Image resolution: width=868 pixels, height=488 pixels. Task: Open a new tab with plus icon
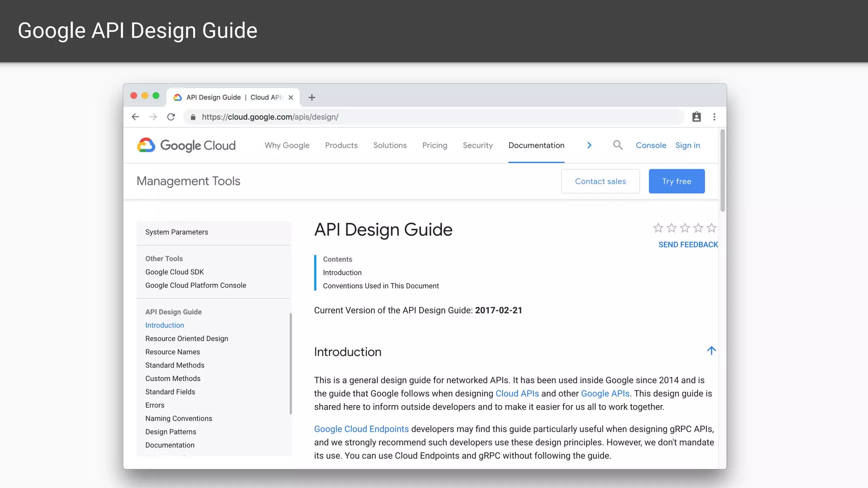(x=312, y=97)
